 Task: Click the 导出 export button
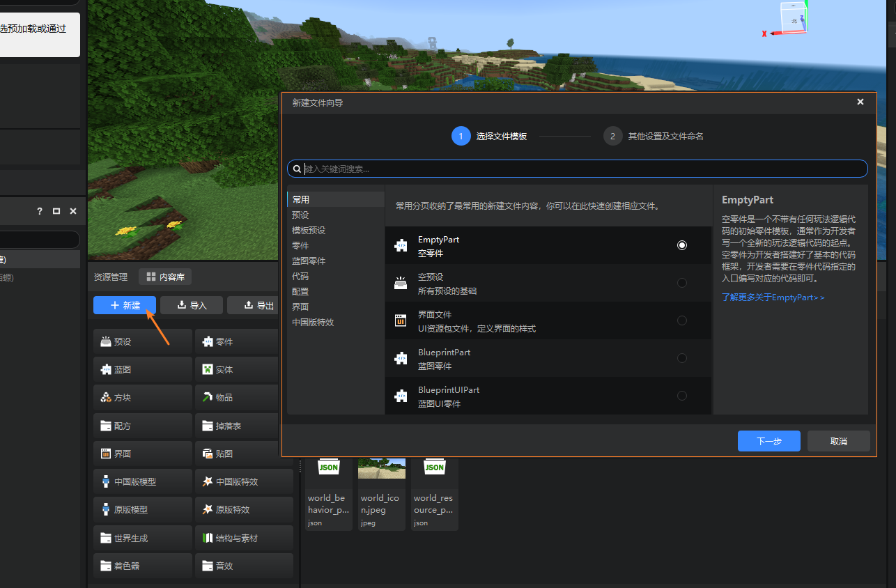258,305
